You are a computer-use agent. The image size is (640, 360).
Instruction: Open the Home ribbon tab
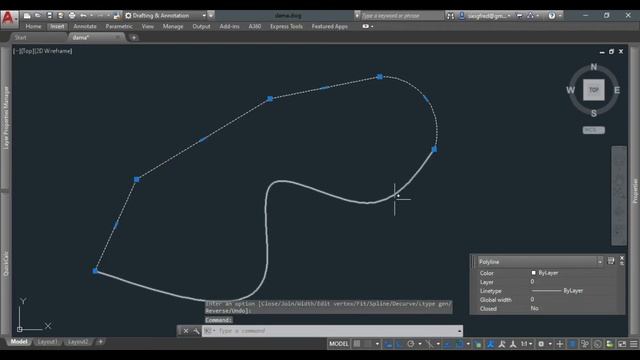click(x=33, y=27)
